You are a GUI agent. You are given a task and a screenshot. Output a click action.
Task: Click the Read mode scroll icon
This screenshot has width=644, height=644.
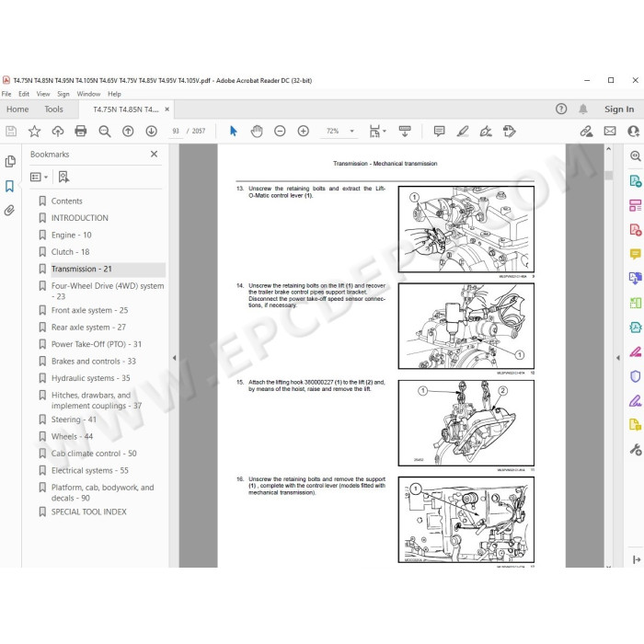pyautogui.click(x=405, y=131)
